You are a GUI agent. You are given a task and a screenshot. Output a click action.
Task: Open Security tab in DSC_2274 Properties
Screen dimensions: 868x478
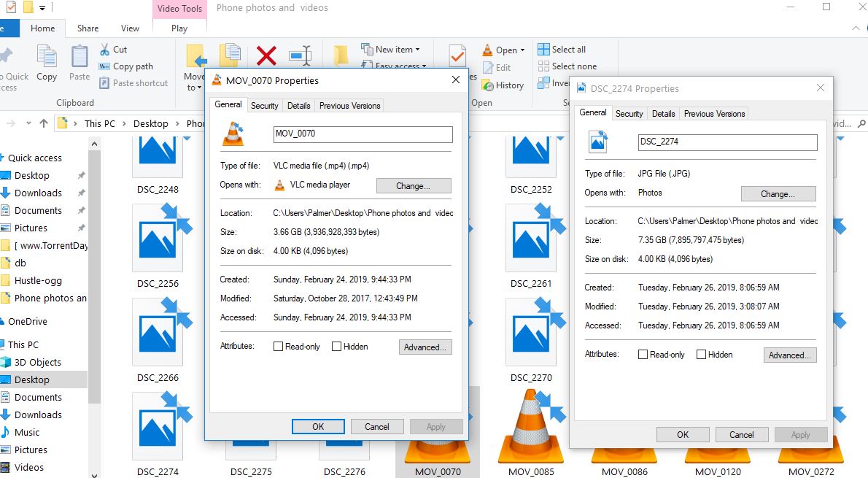(629, 114)
